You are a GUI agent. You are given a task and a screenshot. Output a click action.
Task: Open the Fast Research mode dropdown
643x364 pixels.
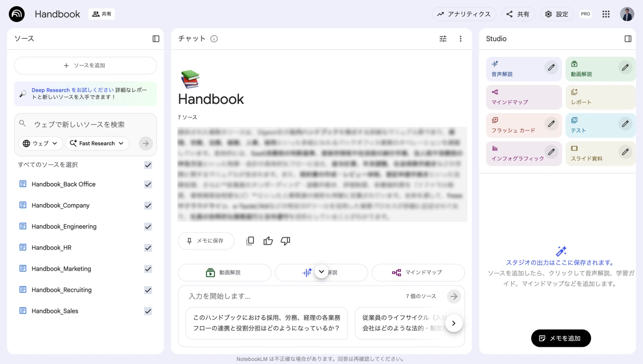click(x=97, y=143)
